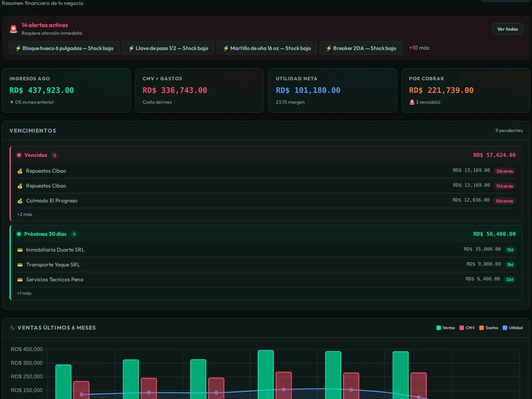Screen dimensions: 532x399
Task: Click lightning icon on Llave de paso chip
Action: pos(131,48)
